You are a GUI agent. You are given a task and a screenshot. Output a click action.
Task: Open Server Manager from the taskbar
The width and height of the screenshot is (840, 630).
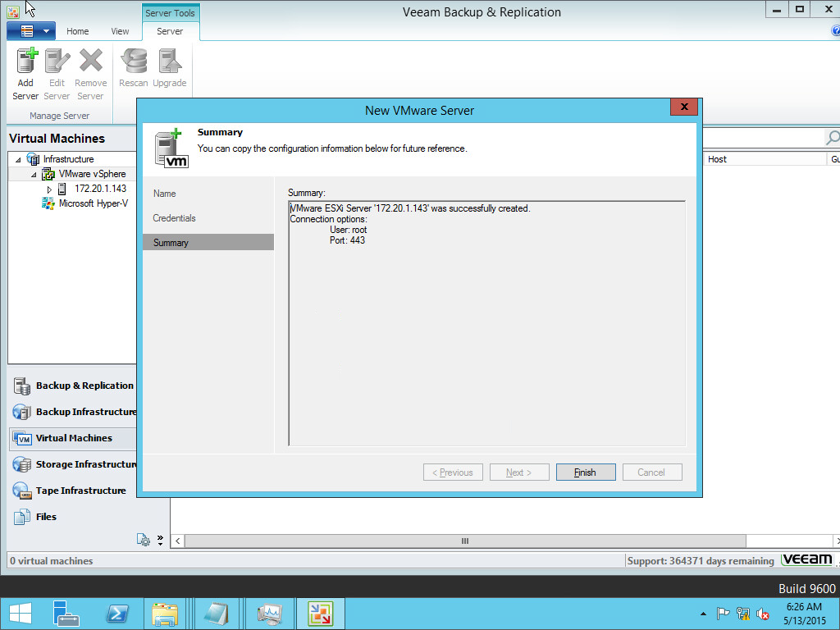tap(66, 614)
